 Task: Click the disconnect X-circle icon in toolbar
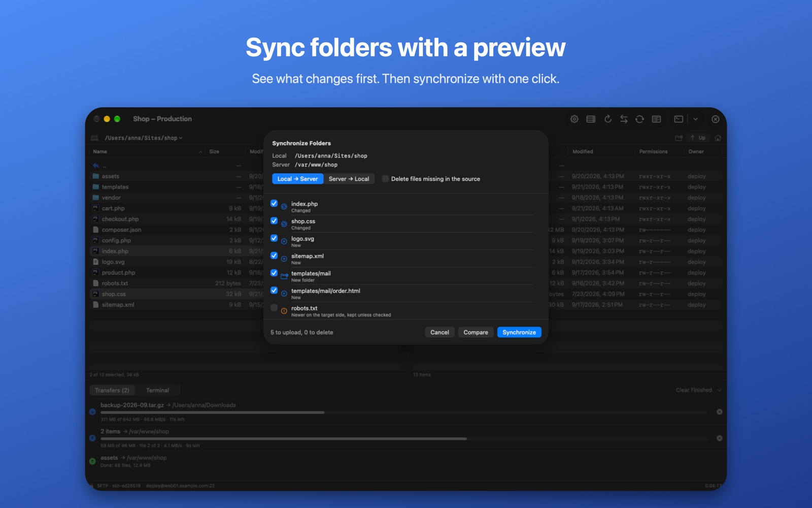click(715, 119)
